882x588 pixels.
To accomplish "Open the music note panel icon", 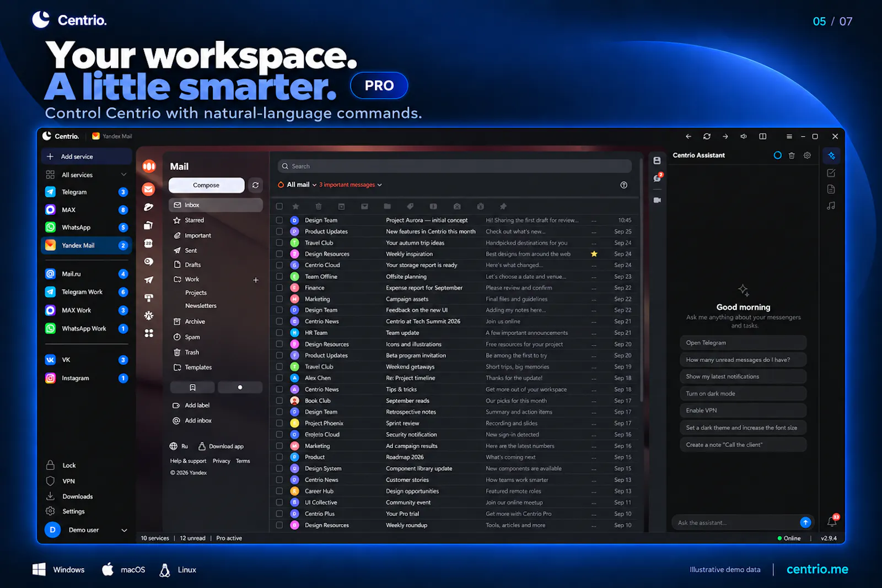I will tap(831, 206).
